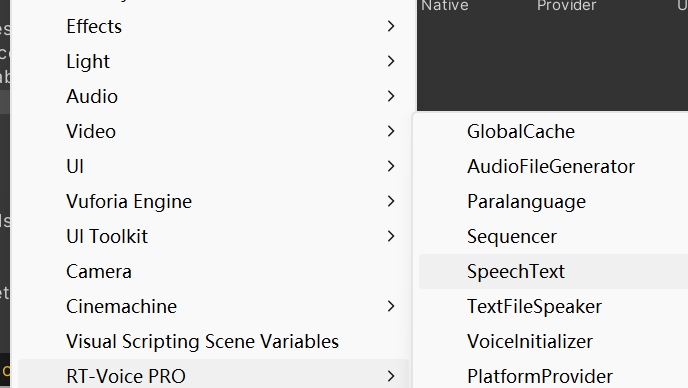Choose Visual Scripting Scene Variables
Viewport: 688px width, 388px height.
tap(213, 341)
